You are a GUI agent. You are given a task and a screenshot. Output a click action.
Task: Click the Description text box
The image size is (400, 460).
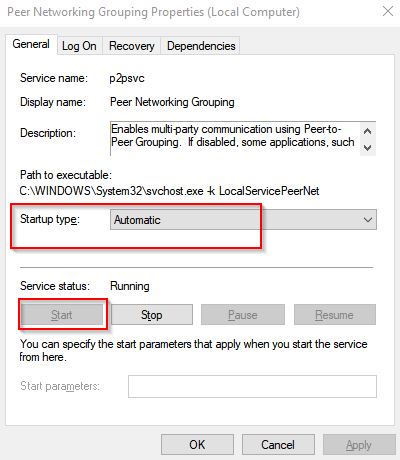pos(235,138)
